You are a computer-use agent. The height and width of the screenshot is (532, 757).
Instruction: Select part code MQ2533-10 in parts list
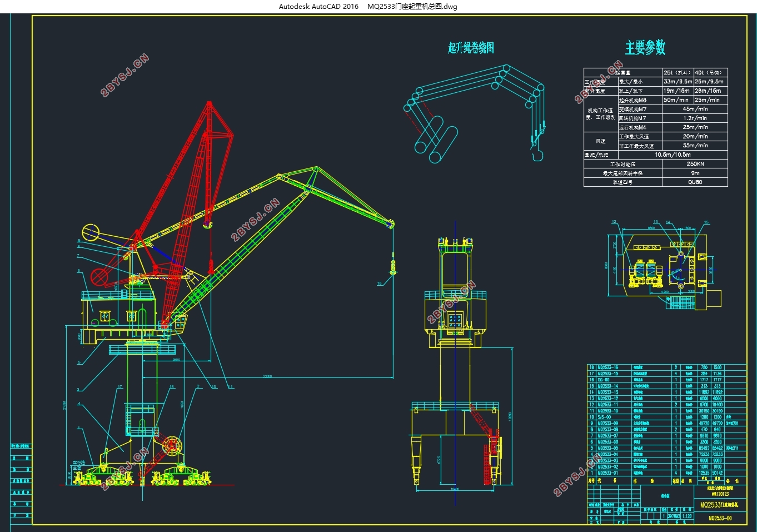(x=607, y=411)
